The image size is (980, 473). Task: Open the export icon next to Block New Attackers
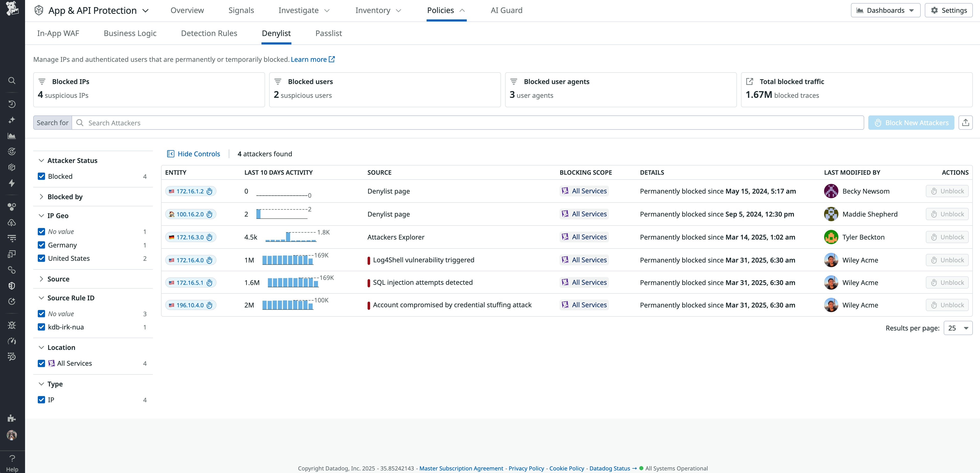(966, 122)
